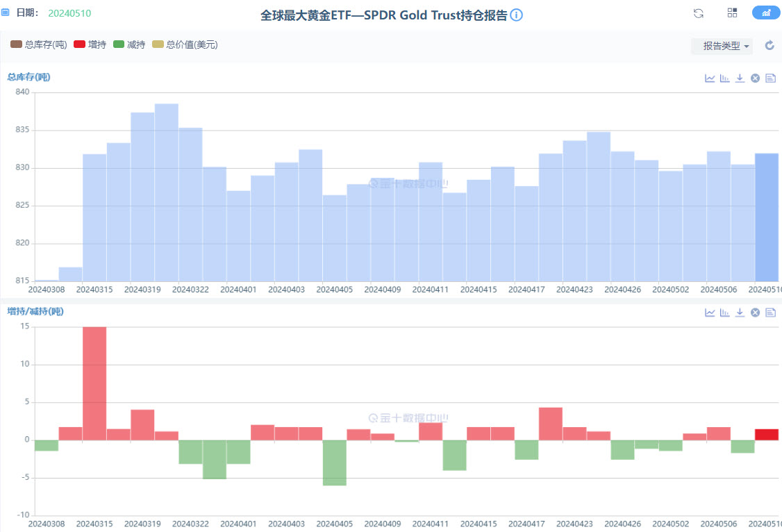This screenshot has height=532, width=782.
Task: Click 20240409 label under 增持/减持 chart
Action: 383,524
